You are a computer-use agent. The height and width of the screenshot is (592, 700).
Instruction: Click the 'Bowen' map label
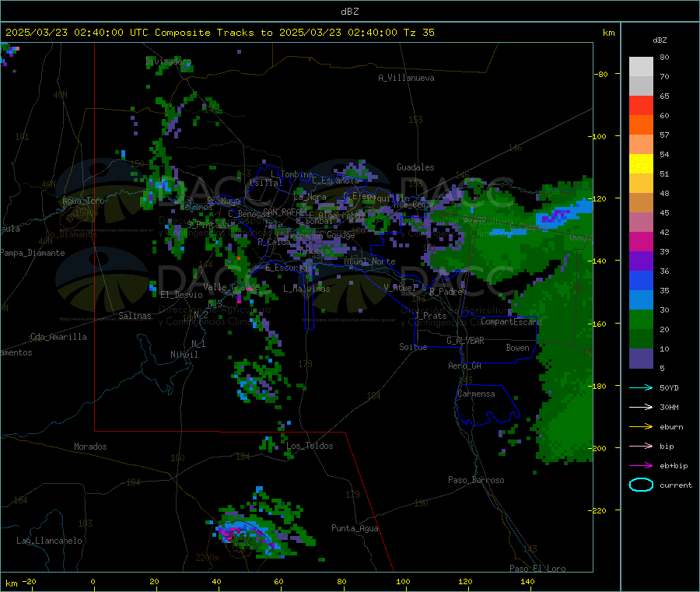point(517,348)
